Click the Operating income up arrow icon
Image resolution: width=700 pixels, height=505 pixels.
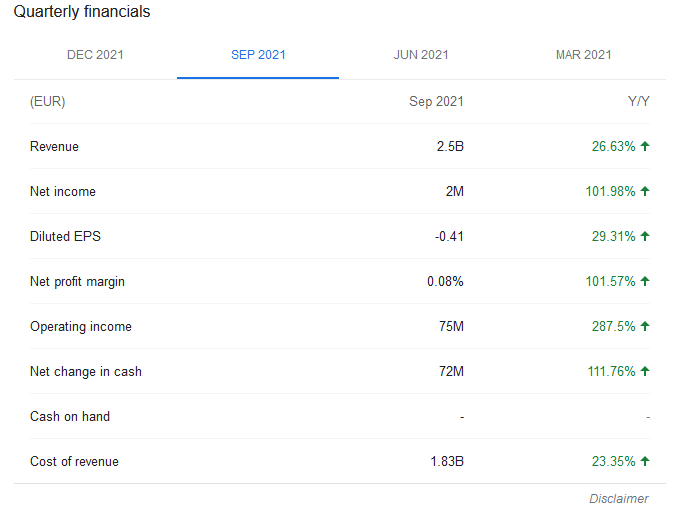tap(645, 326)
